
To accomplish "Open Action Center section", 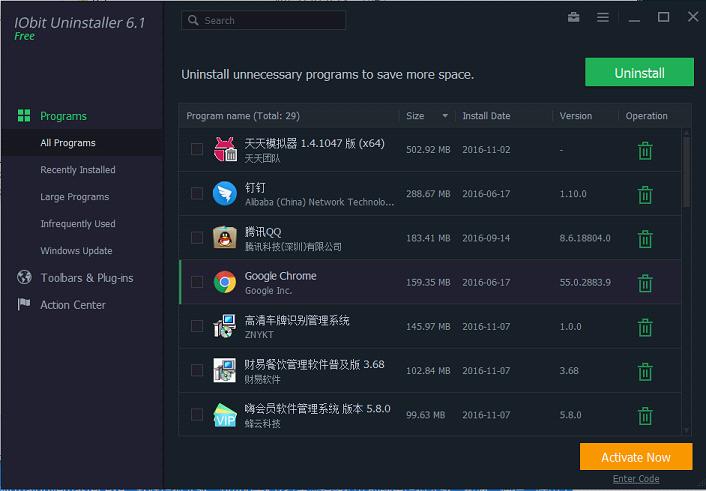I will (x=72, y=305).
